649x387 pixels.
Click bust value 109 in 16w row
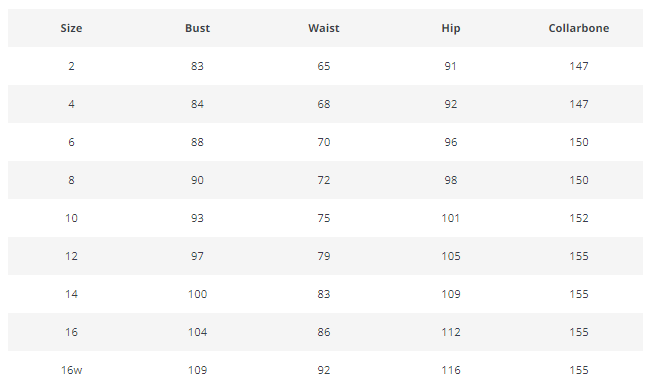197,370
